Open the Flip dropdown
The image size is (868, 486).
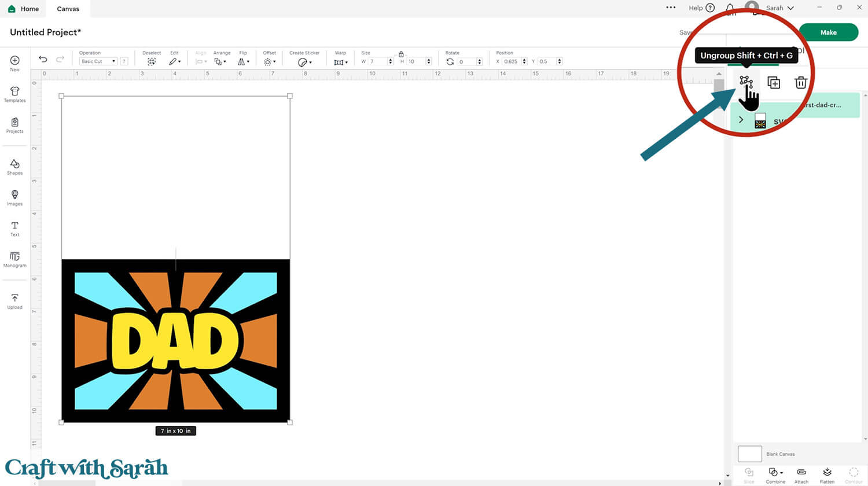click(x=244, y=61)
